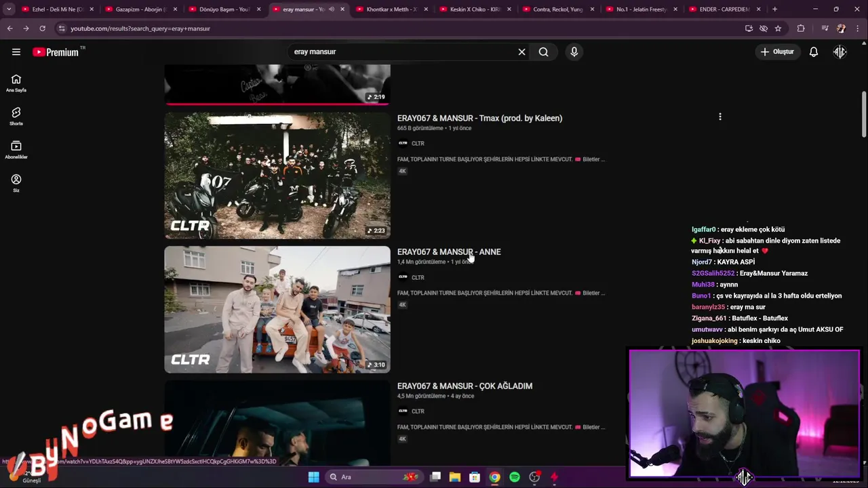Viewport: 868px width, 488px height.
Task: Open the account avatar menu
Action: 840,52
